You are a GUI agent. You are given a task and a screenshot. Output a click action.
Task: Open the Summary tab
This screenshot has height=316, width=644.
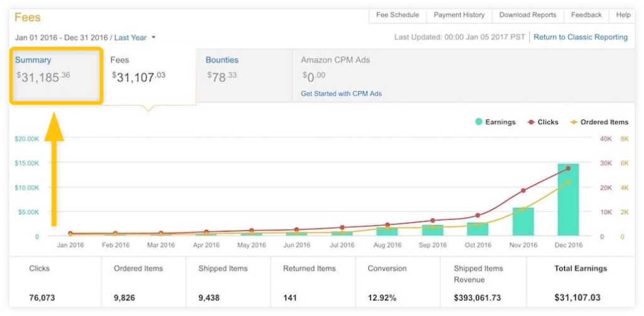(x=33, y=60)
